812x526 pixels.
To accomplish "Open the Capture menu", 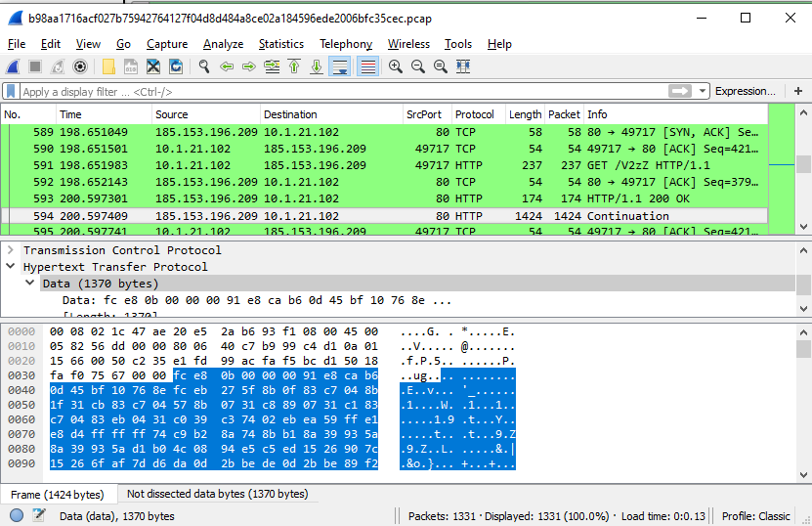I will click(167, 44).
